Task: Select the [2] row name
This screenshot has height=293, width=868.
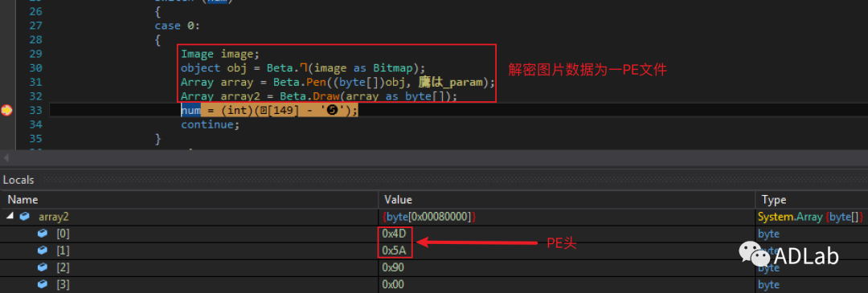Action: pos(63,267)
